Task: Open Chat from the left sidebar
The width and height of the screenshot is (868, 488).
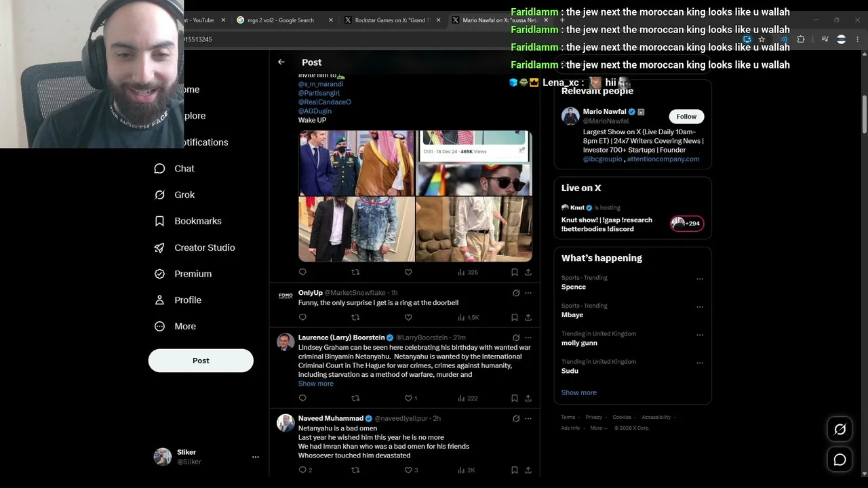Action: (174, 169)
